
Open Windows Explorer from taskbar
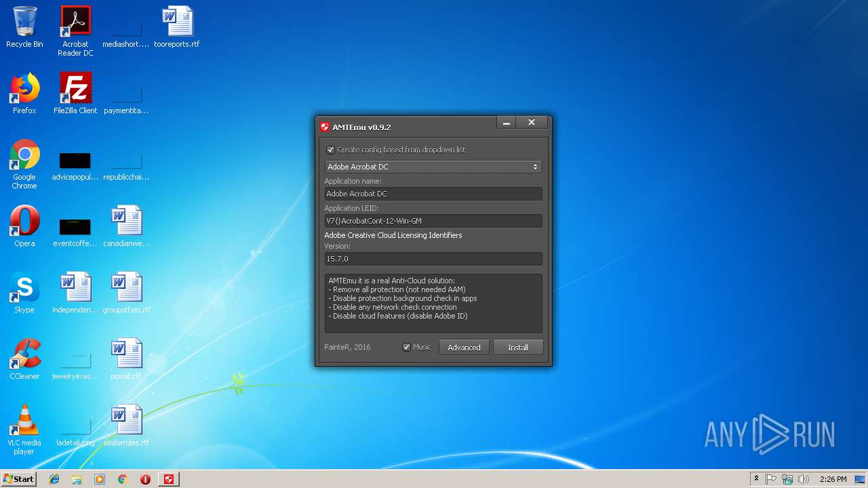pos(77,479)
